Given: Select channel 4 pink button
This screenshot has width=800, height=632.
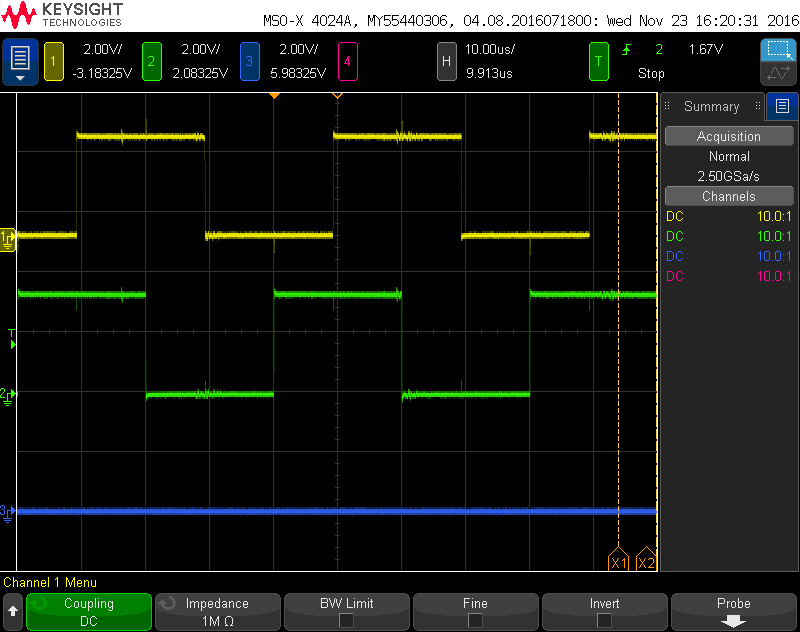Looking at the screenshot, I should tap(347, 62).
